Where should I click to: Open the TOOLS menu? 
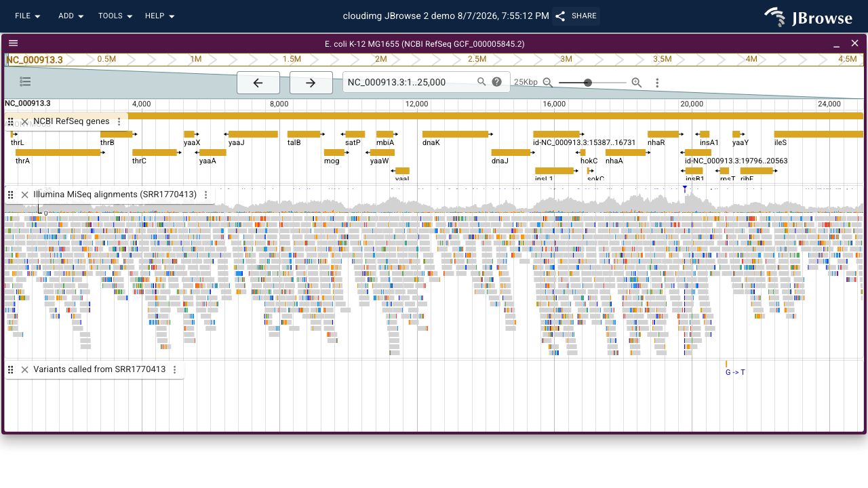pyautogui.click(x=115, y=16)
